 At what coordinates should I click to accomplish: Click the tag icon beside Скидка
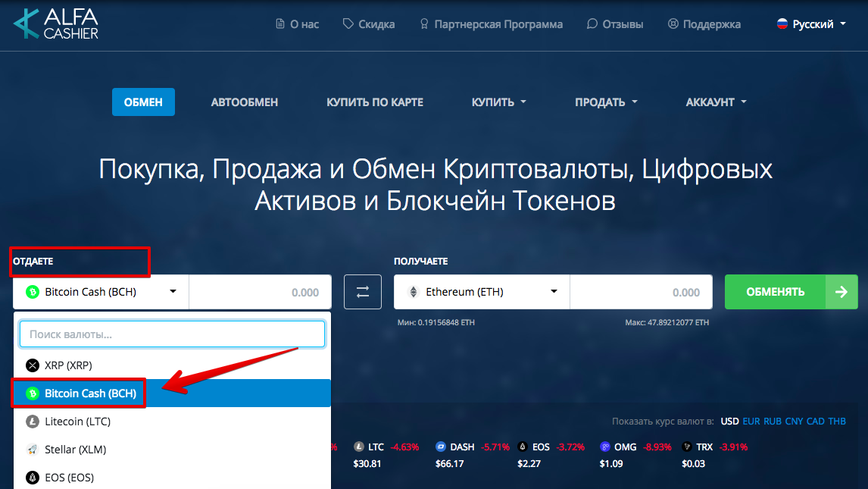(348, 24)
